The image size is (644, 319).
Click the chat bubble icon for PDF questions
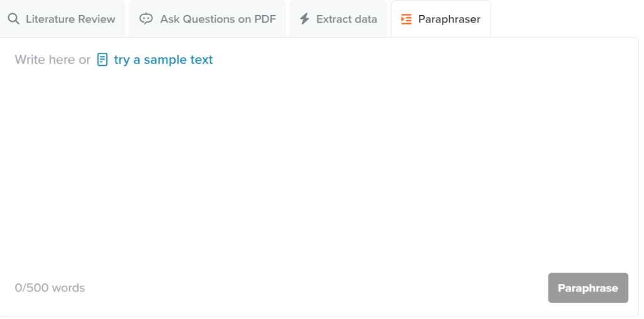click(x=146, y=19)
